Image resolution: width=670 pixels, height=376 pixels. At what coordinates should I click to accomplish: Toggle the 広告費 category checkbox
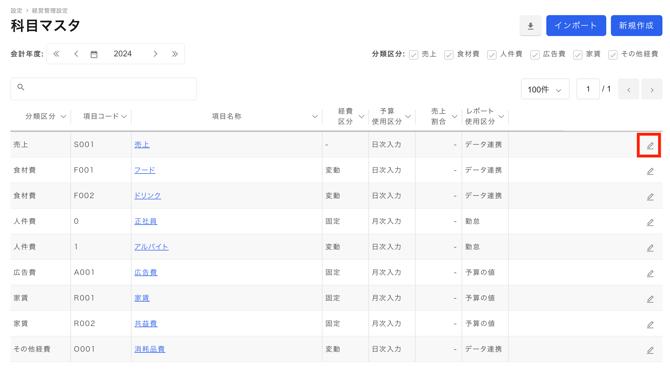pos(535,55)
